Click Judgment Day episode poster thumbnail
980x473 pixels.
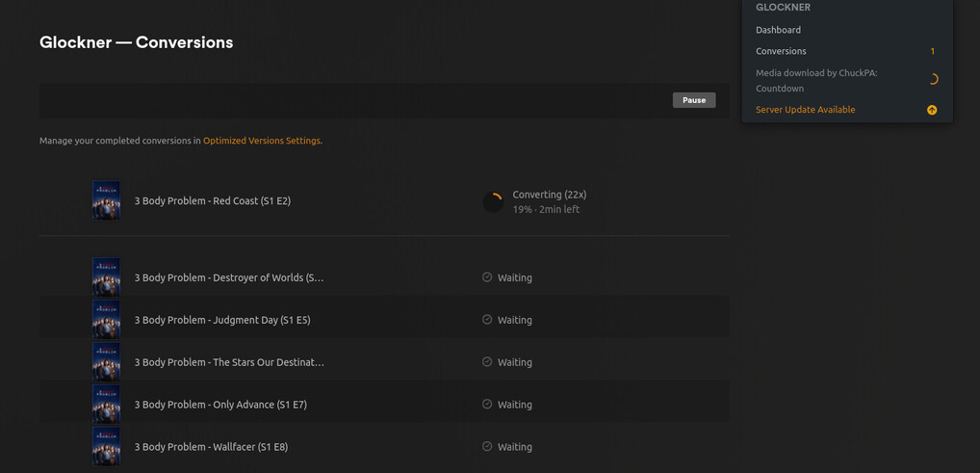coord(106,320)
